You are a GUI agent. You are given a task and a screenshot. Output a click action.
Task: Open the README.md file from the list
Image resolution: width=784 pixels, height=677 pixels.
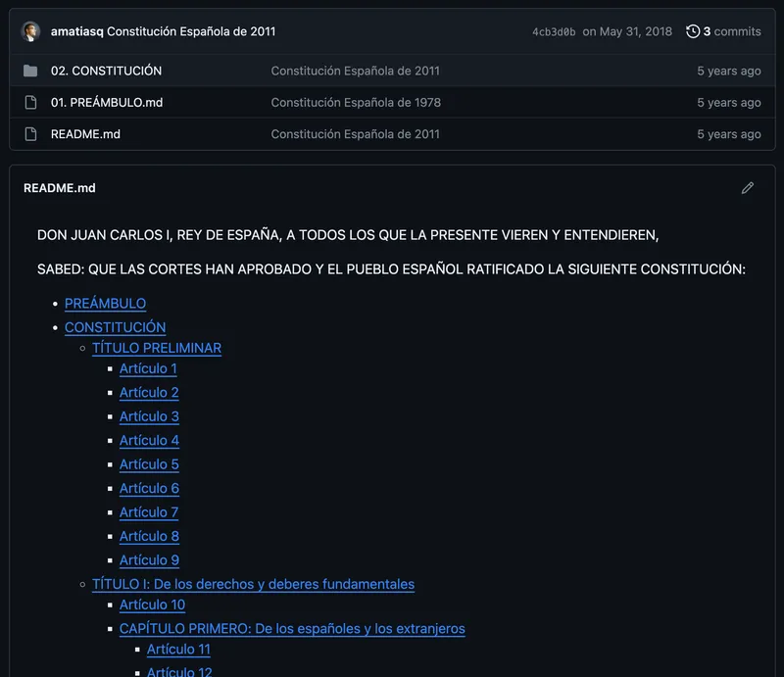[x=85, y=134]
